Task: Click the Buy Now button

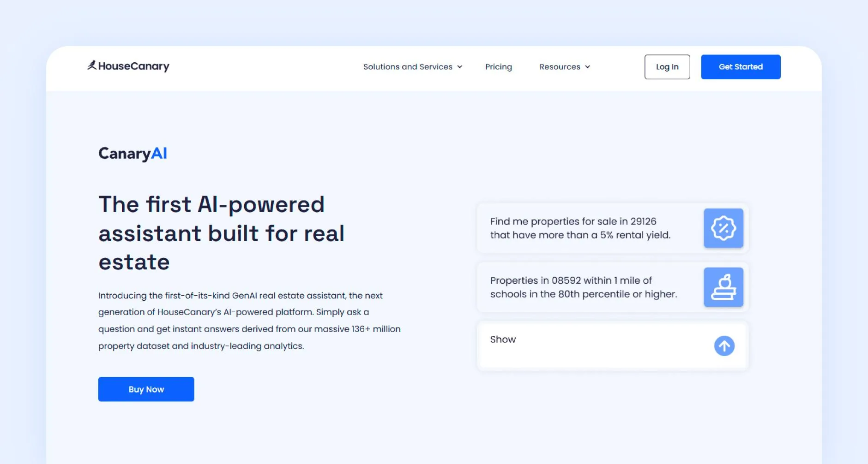Action: pyautogui.click(x=146, y=389)
